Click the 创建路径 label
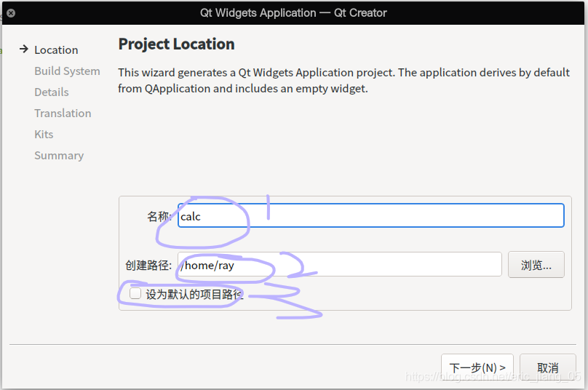This screenshot has height=390, width=588. (148, 265)
